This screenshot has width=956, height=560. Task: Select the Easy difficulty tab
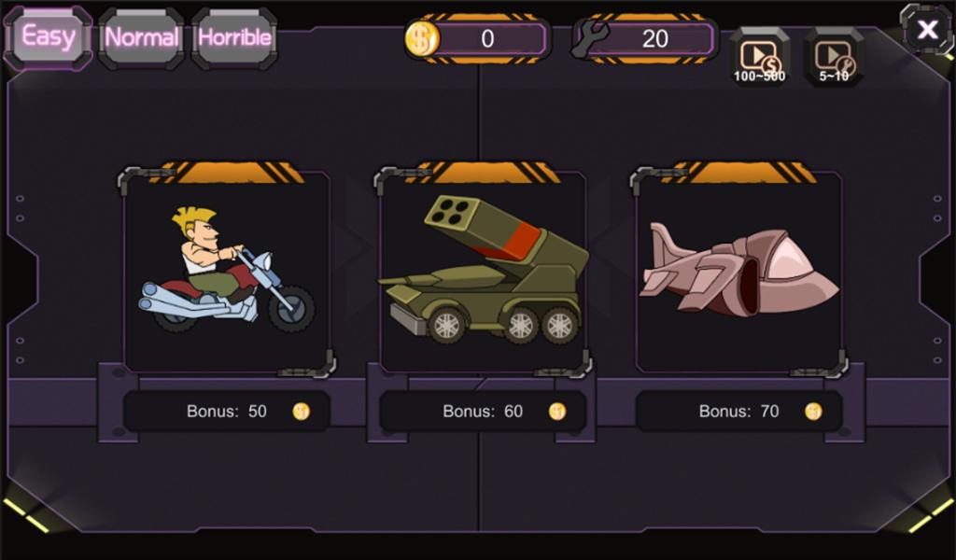click(49, 37)
